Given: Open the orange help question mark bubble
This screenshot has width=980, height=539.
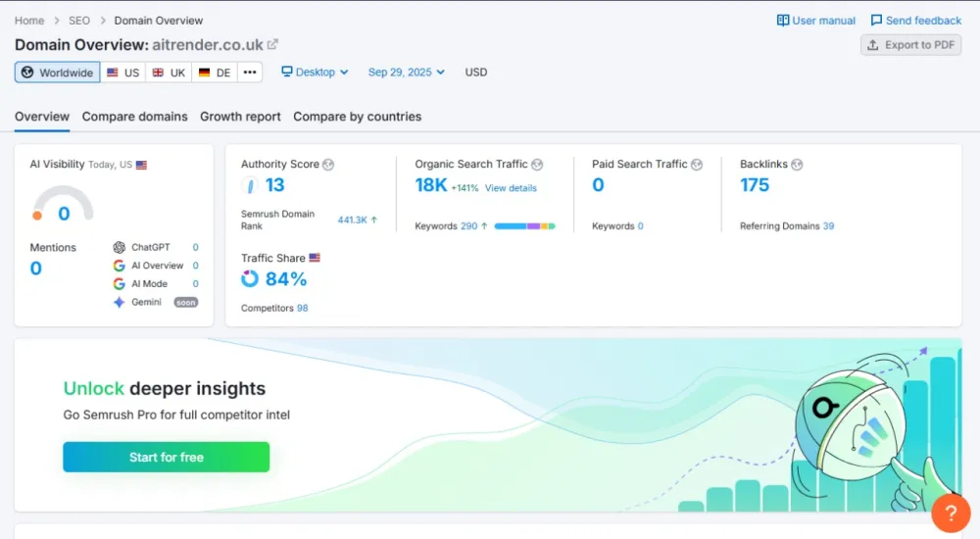Looking at the screenshot, I should pos(950,513).
